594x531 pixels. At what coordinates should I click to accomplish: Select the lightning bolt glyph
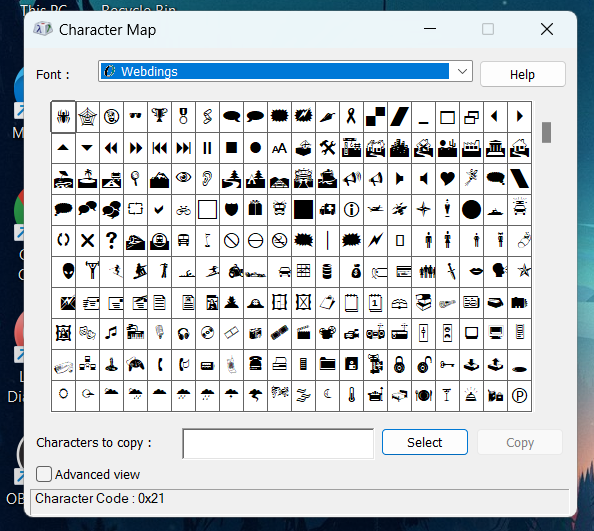click(x=375, y=241)
